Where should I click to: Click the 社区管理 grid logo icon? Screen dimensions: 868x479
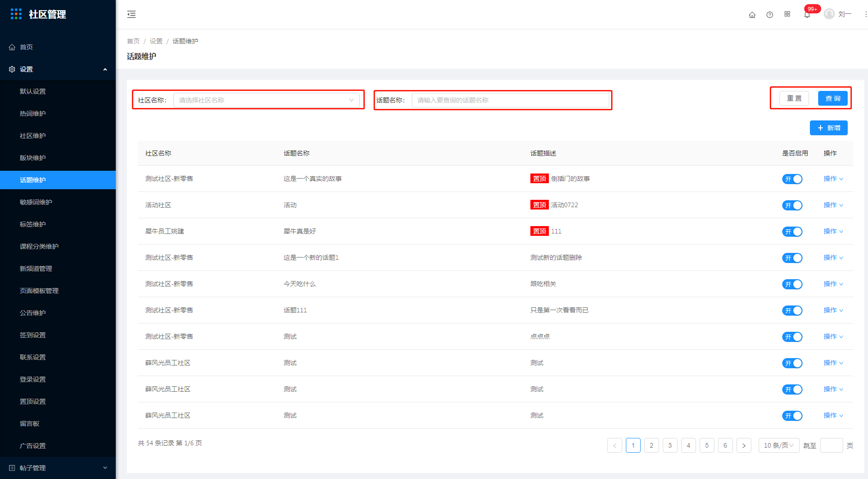click(x=16, y=14)
